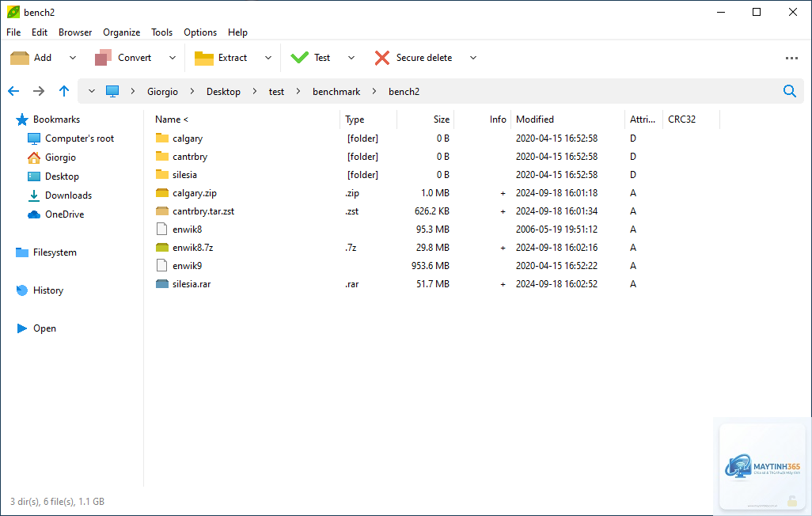Viewport: 812px width, 516px height.
Task: Open the Options menu
Action: pos(200,32)
